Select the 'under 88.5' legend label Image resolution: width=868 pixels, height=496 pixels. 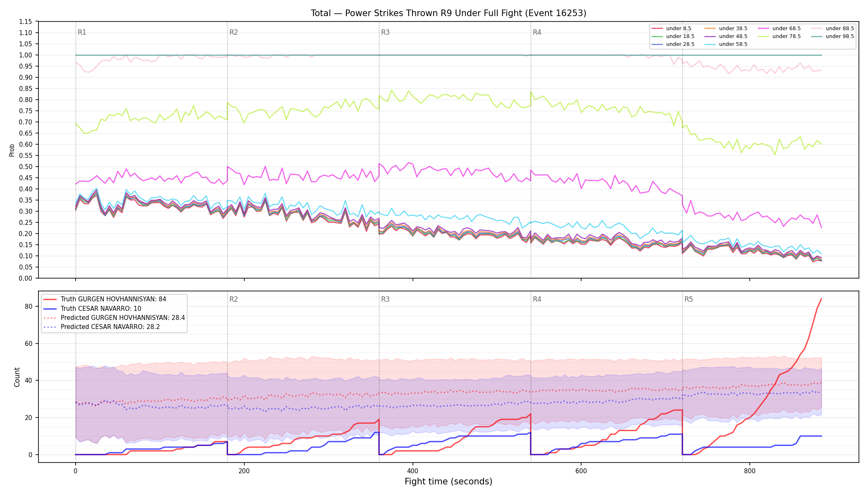point(840,29)
